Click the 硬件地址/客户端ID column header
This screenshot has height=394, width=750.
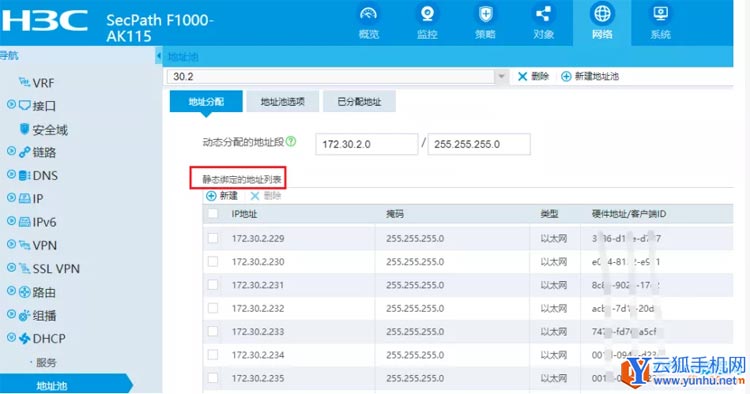click(629, 214)
